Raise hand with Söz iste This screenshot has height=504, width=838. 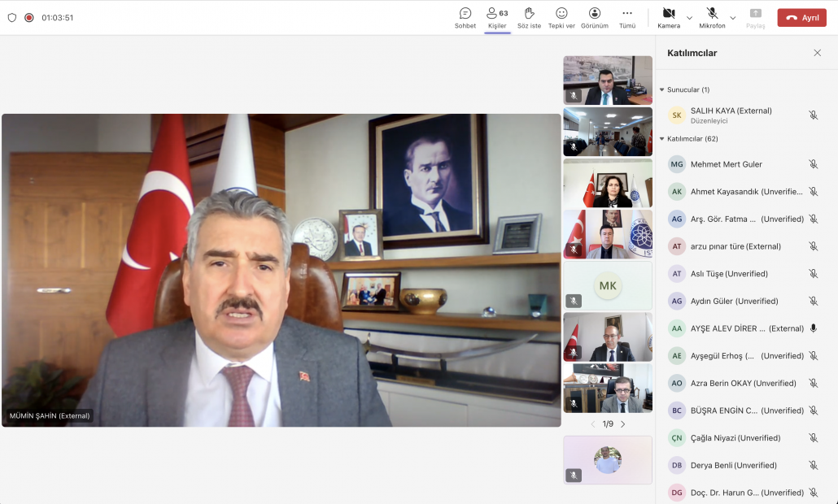click(x=529, y=14)
